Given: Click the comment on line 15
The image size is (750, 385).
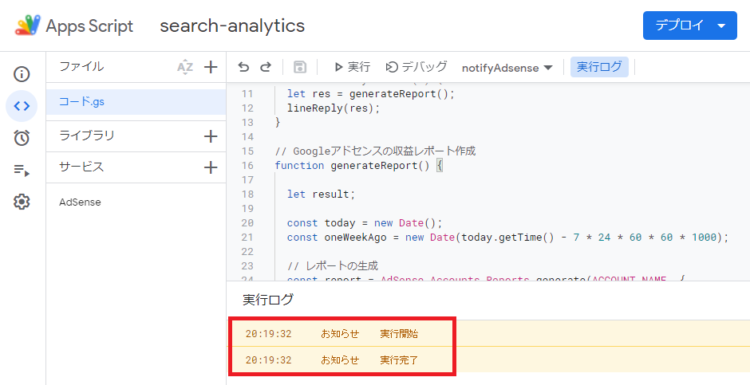Looking at the screenshot, I should [375, 151].
